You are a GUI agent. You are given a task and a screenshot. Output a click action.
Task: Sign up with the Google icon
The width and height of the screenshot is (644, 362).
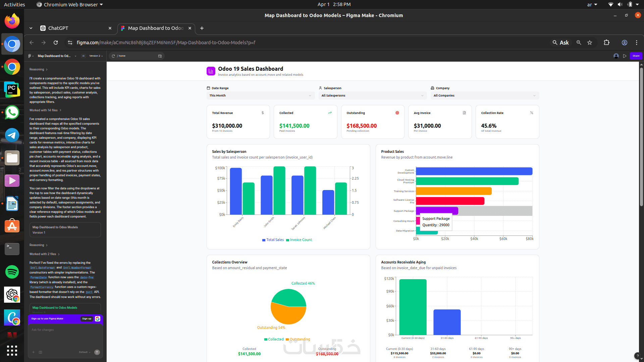click(x=98, y=319)
